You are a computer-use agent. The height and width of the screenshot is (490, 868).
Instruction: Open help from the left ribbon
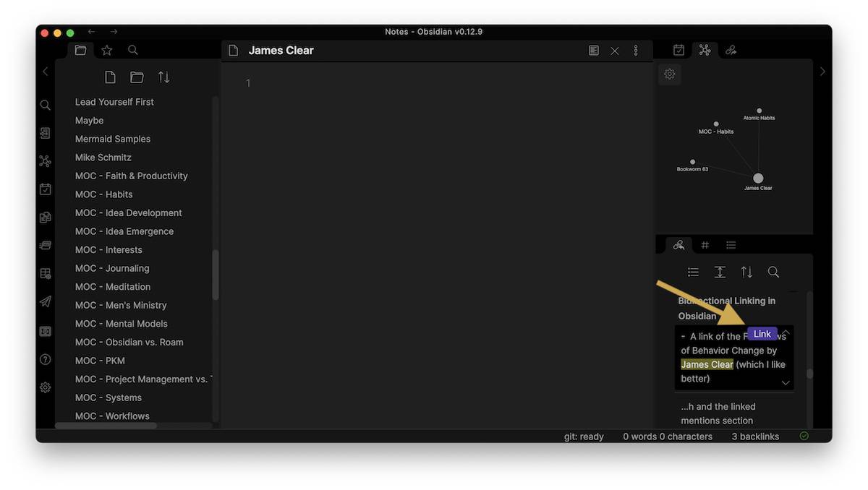pyautogui.click(x=45, y=359)
